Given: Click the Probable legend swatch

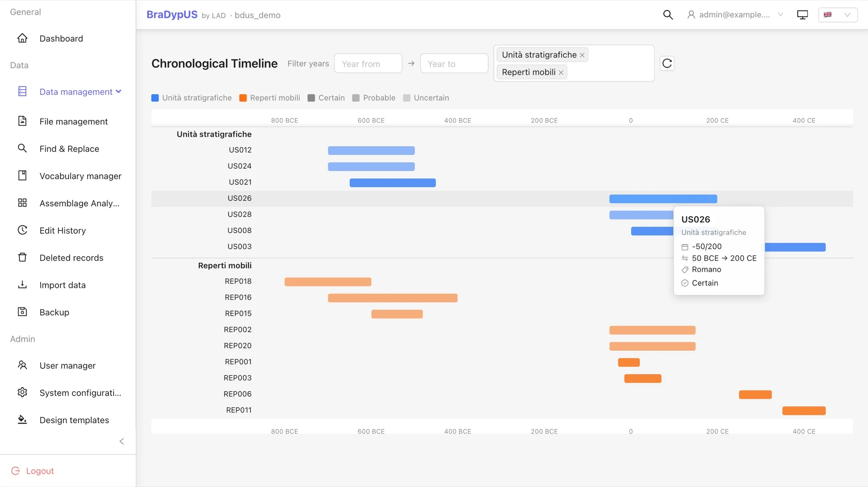Looking at the screenshot, I should [x=356, y=98].
